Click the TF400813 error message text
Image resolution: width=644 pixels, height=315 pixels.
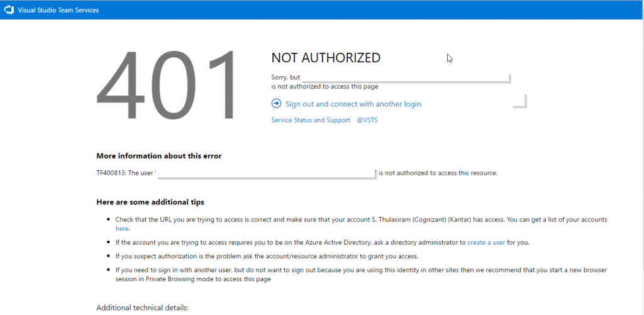click(297, 173)
